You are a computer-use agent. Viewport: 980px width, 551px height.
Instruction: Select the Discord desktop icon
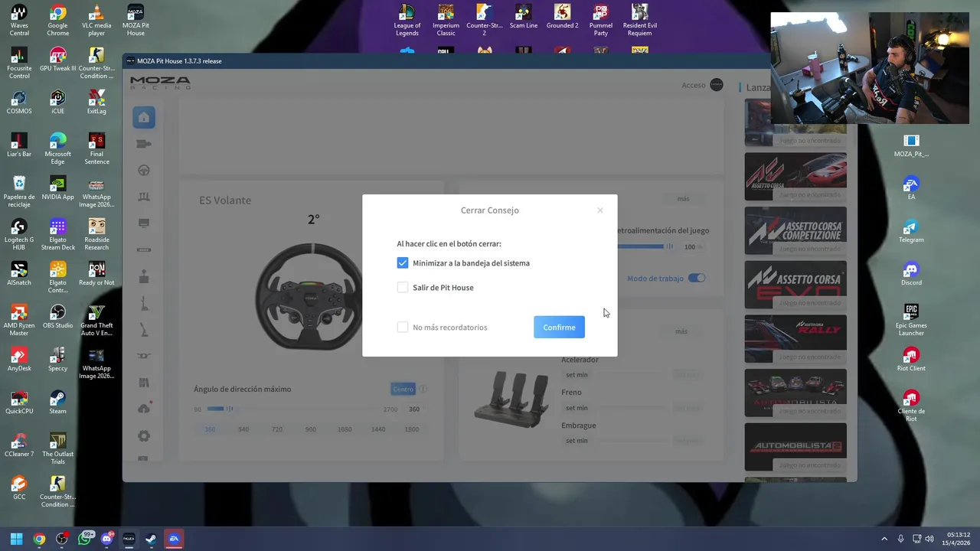tap(911, 274)
